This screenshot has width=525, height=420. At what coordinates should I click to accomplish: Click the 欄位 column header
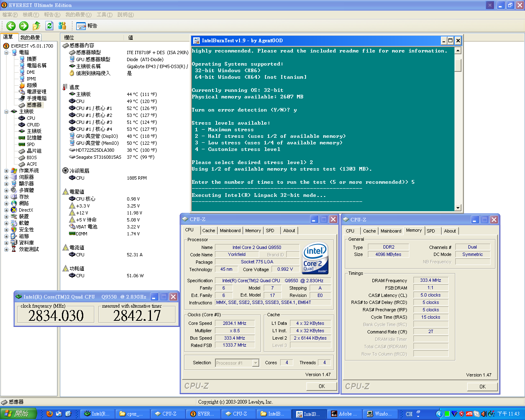click(93, 37)
